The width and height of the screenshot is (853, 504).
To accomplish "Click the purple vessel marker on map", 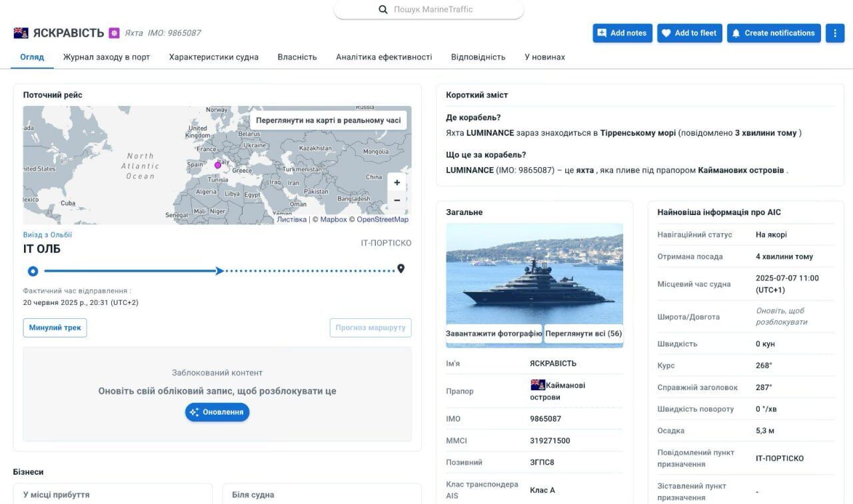I will click(218, 165).
